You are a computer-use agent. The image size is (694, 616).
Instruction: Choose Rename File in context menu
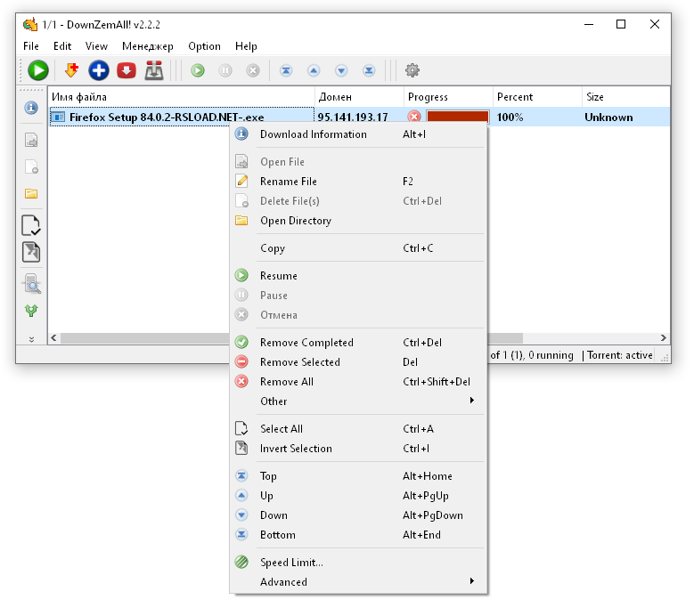pyautogui.click(x=358, y=181)
